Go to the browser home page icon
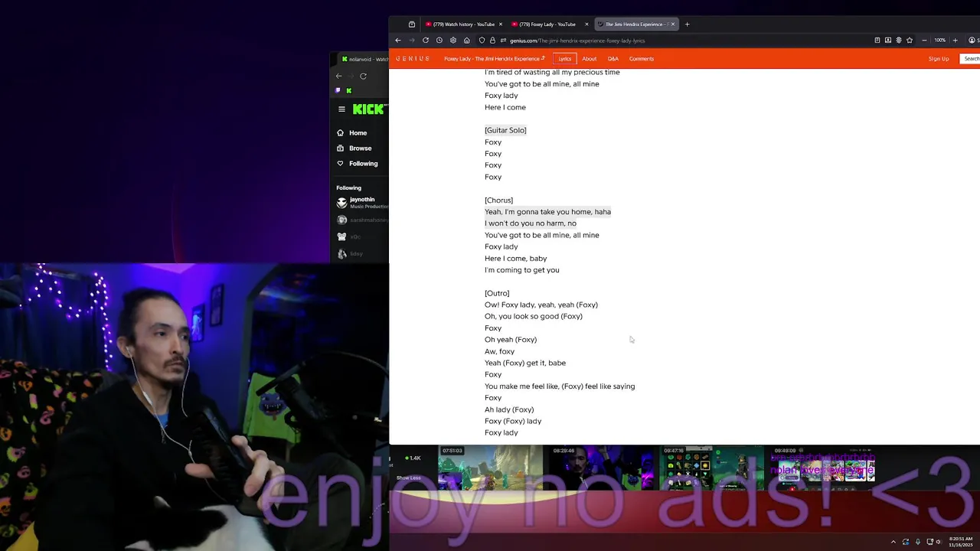The height and width of the screenshot is (551, 980). (x=466, y=41)
